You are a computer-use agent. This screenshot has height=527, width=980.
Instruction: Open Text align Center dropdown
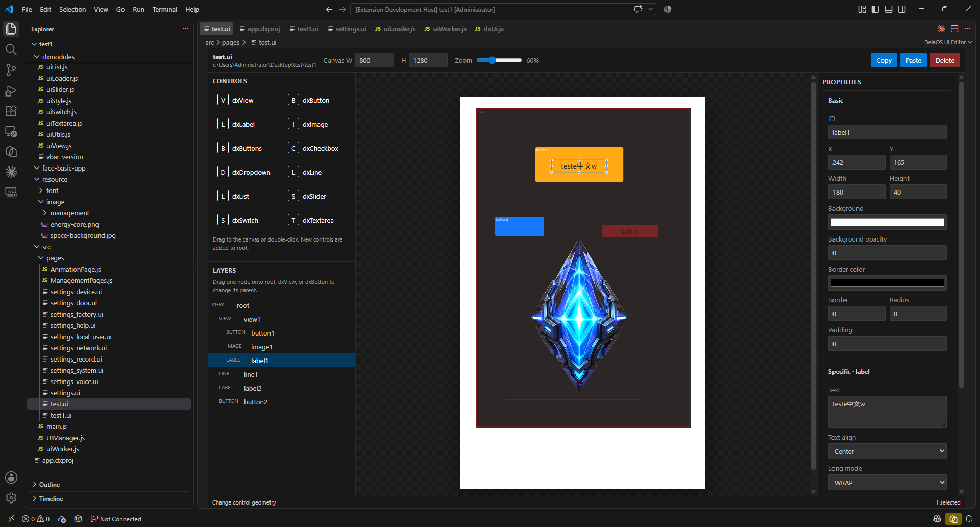click(887, 451)
